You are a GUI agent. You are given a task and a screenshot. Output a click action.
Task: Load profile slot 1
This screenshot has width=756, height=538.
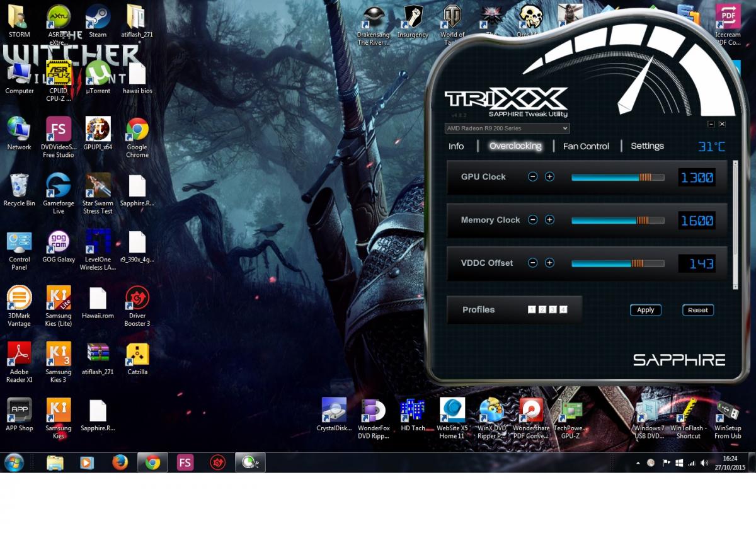pos(532,309)
